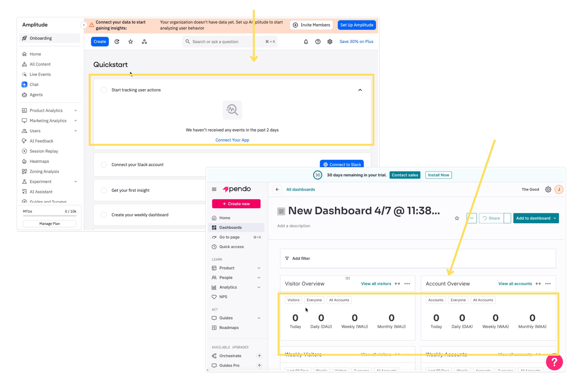Click the blue Create button in Amplitude
The image size is (588, 392).
[x=100, y=42]
